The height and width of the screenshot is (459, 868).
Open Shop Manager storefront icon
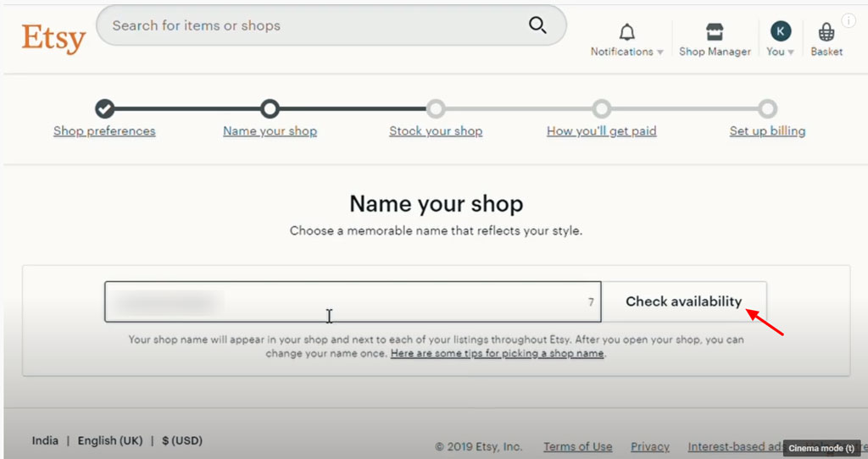click(x=715, y=32)
